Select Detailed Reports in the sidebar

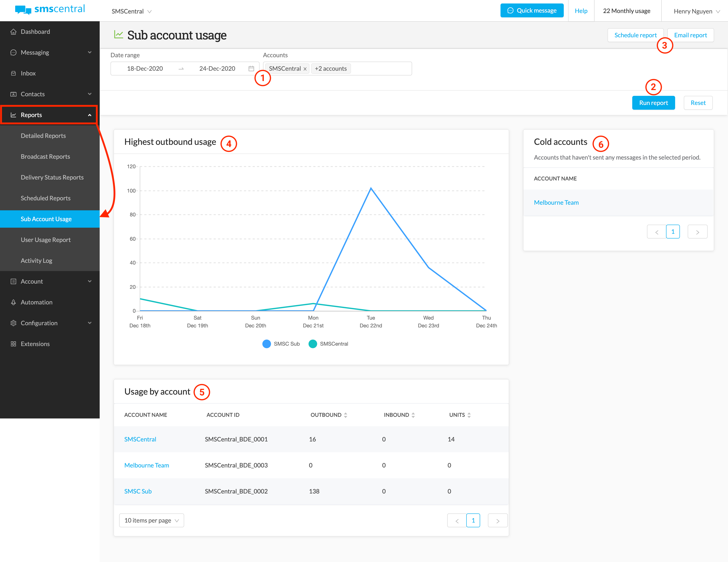pyautogui.click(x=43, y=136)
